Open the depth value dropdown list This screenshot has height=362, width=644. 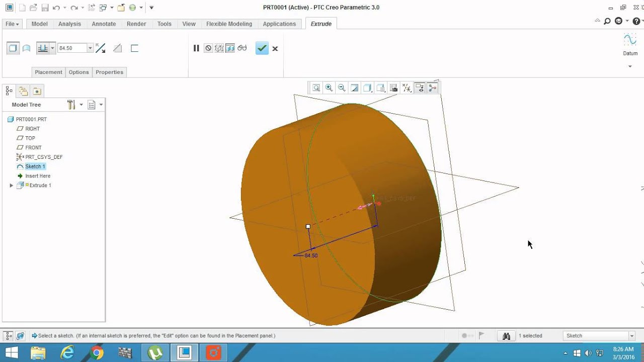tap(90, 48)
